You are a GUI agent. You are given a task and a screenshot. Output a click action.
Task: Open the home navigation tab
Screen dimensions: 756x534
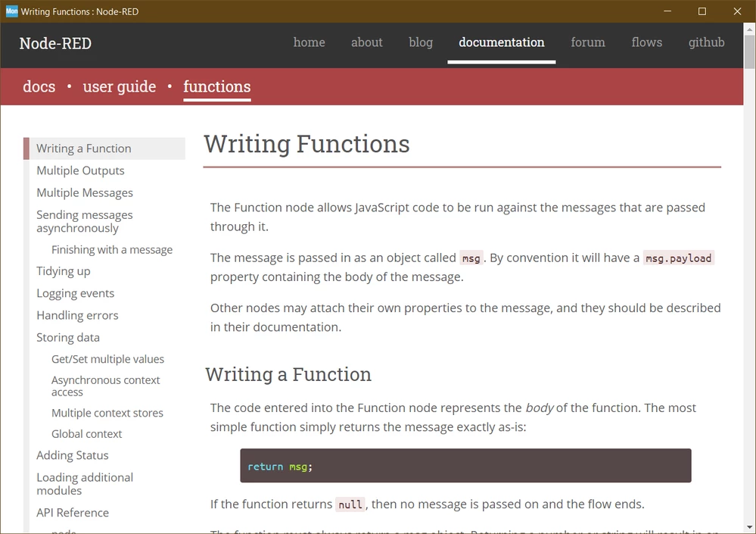click(309, 42)
